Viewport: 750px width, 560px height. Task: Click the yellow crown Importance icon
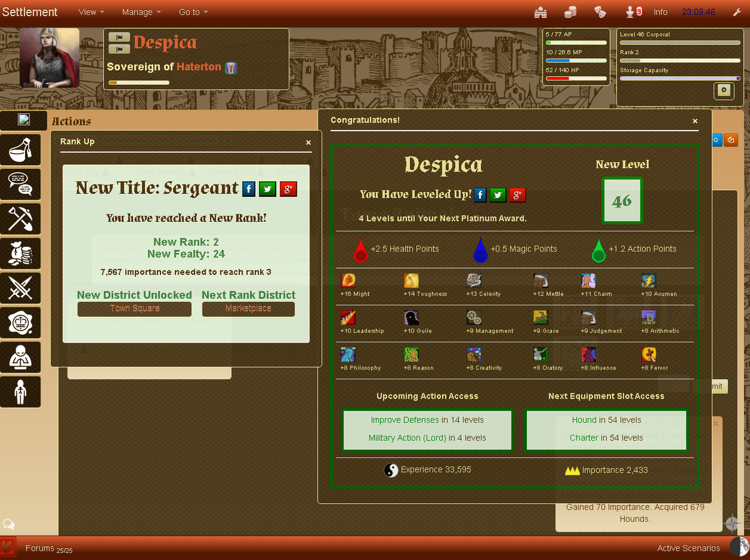pyautogui.click(x=572, y=471)
